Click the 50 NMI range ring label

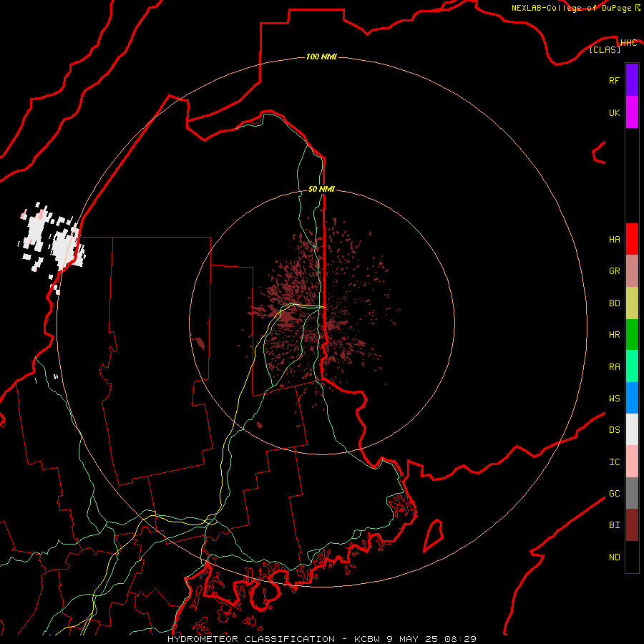(321, 189)
